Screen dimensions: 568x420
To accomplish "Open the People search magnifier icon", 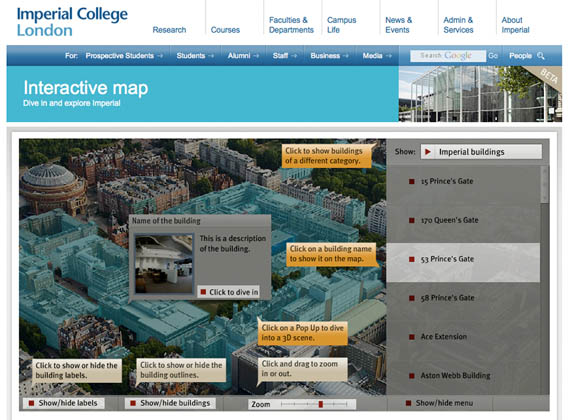I will pos(541,56).
